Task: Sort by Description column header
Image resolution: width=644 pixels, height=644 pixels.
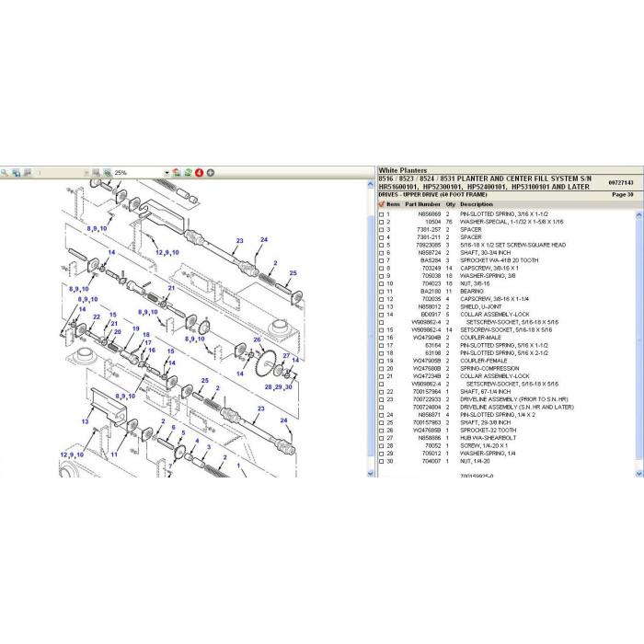Action: pos(477,204)
